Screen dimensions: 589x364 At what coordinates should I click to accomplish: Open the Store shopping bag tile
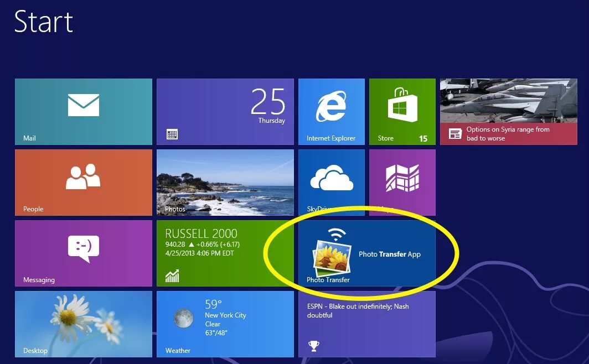(402, 111)
